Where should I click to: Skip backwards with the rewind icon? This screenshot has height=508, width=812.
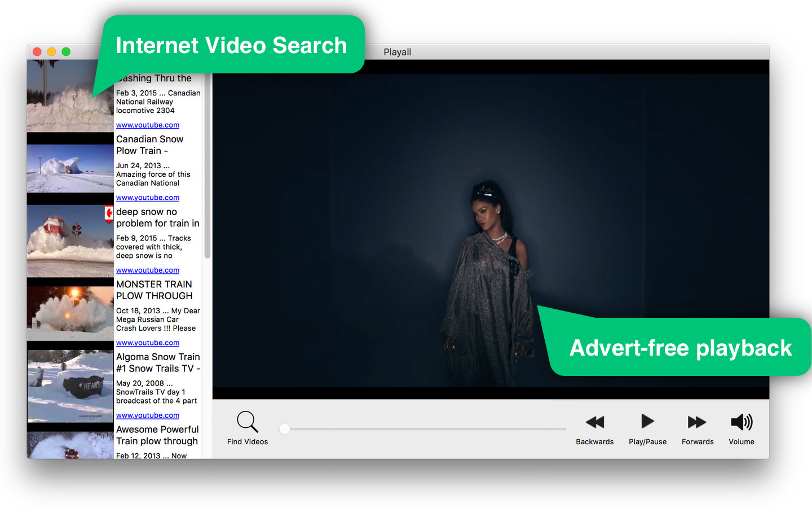[595, 422]
